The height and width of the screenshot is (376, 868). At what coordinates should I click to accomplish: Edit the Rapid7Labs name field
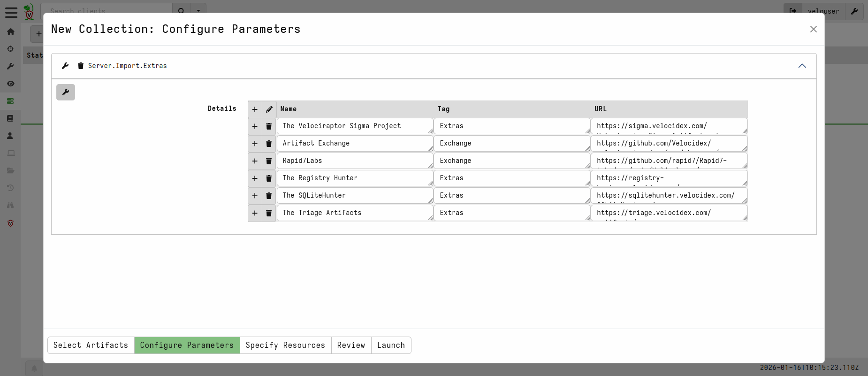(355, 161)
